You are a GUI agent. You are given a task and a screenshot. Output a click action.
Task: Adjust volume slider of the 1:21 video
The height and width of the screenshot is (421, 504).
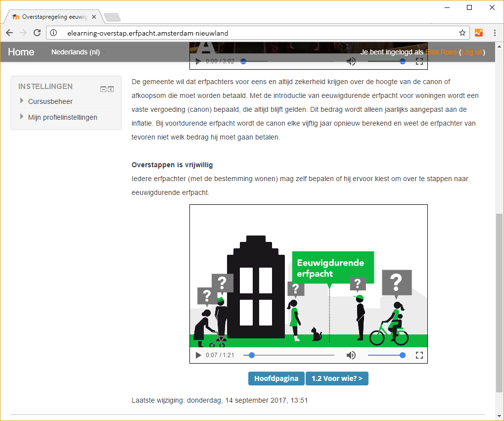coord(386,355)
